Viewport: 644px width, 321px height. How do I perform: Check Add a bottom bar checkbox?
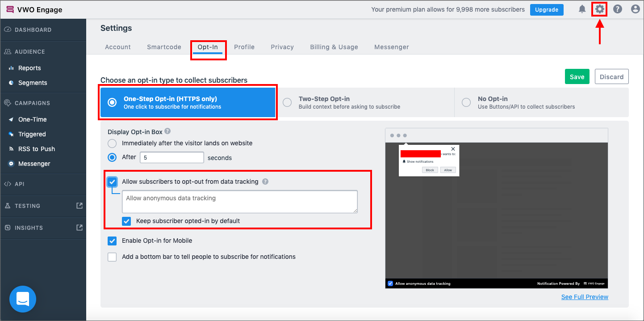click(x=112, y=257)
